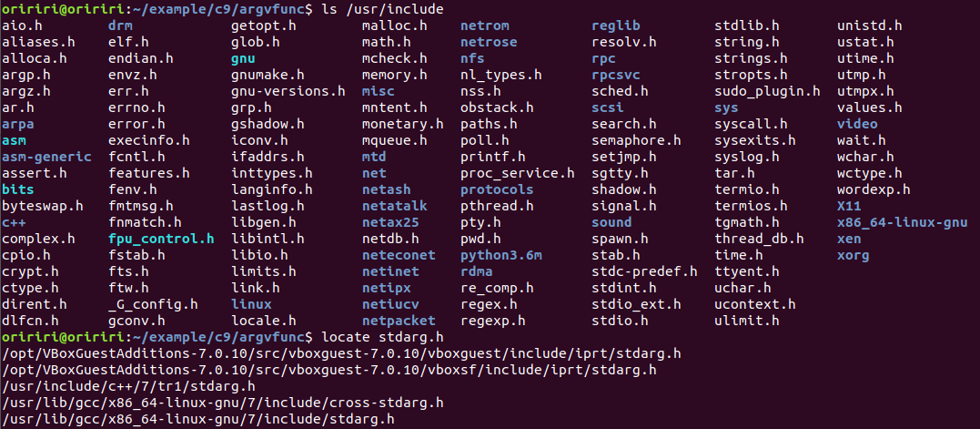Viewport: 980px width, 429px height.
Task: Click the final gcc include/stdarg.h path
Action: (x=197, y=419)
